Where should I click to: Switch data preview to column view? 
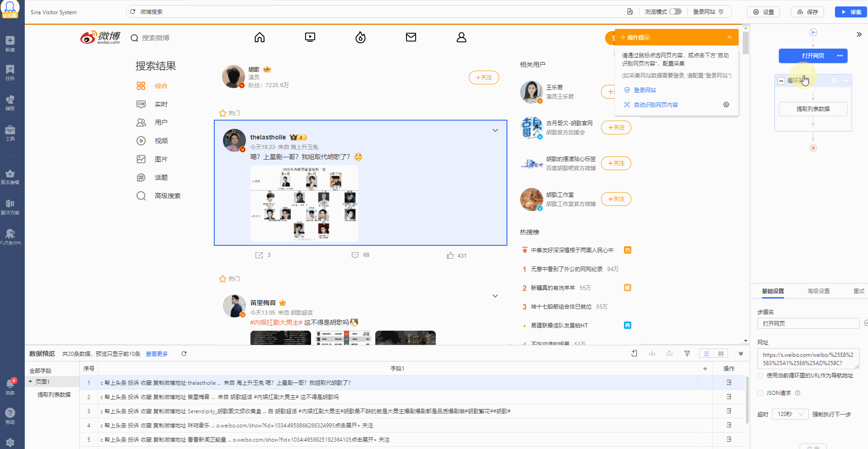coord(721,353)
